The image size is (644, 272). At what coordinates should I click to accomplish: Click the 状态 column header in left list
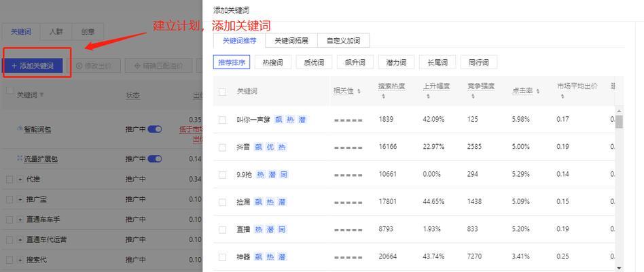(132, 95)
